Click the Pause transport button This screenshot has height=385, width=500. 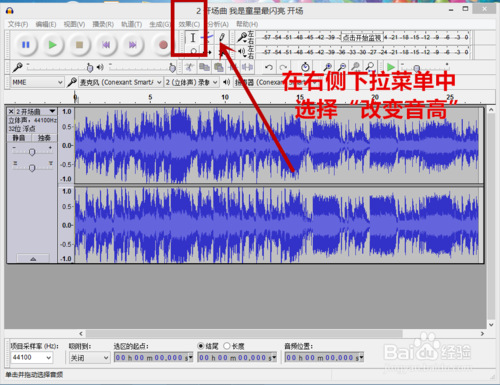26,45
